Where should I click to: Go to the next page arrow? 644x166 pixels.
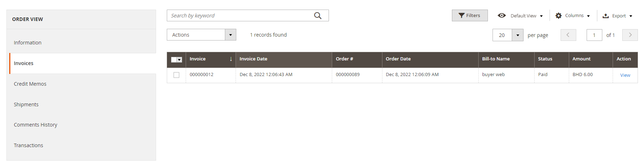pyautogui.click(x=630, y=35)
